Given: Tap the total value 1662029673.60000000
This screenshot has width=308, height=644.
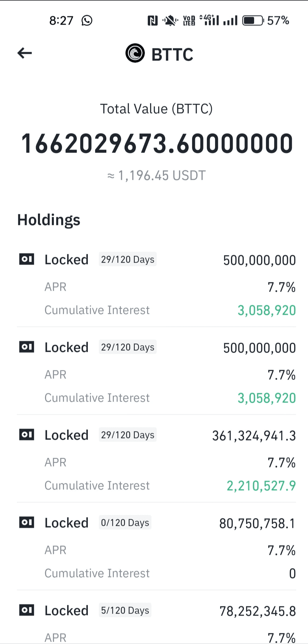Looking at the screenshot, I should point(157,143).
